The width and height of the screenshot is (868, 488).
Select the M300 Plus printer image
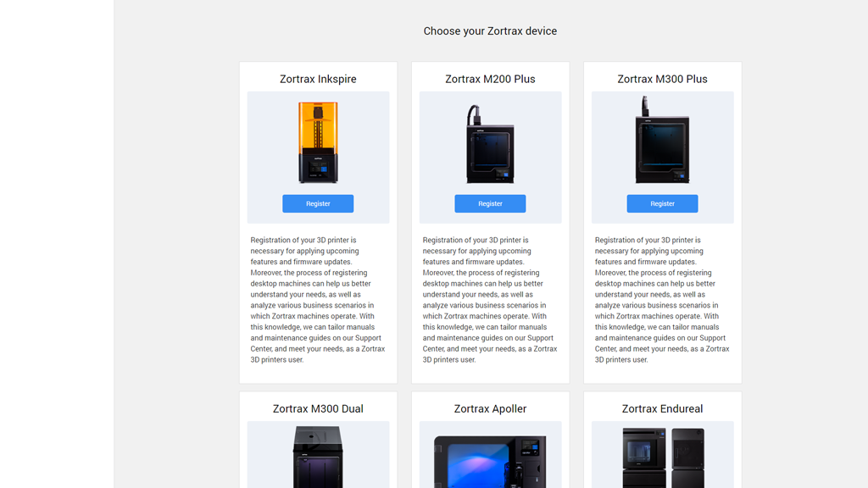pyautogui.click(x=662, y=140)
